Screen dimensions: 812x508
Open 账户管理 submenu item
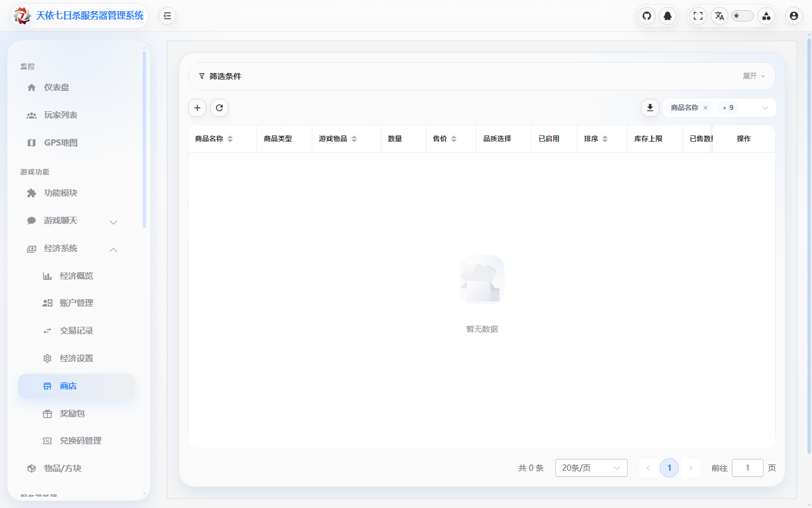coord(77,303)
